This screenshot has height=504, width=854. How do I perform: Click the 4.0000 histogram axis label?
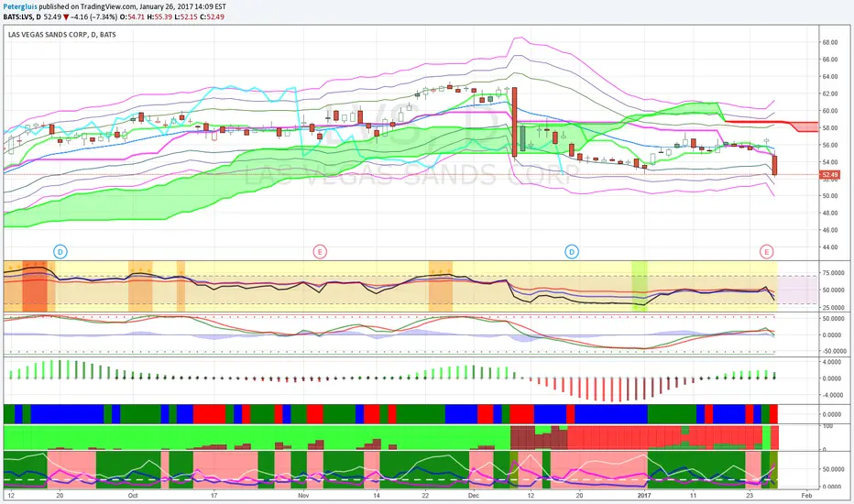(832, 362)
